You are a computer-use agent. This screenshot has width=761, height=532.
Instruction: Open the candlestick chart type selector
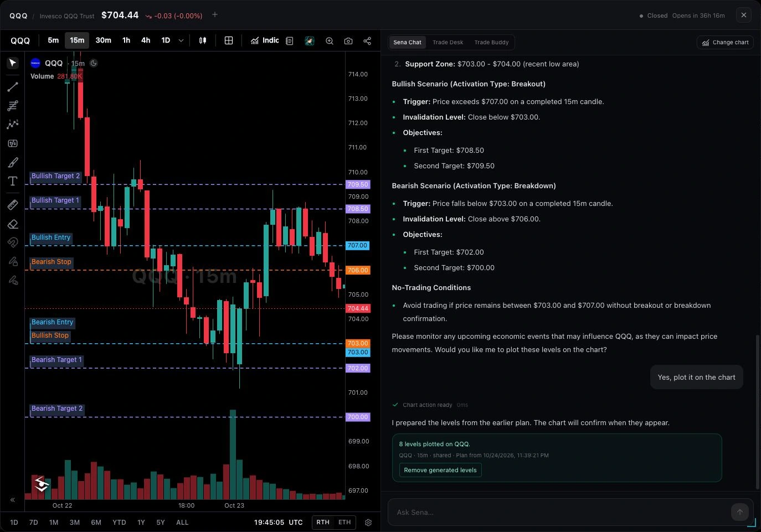[203, 40]
